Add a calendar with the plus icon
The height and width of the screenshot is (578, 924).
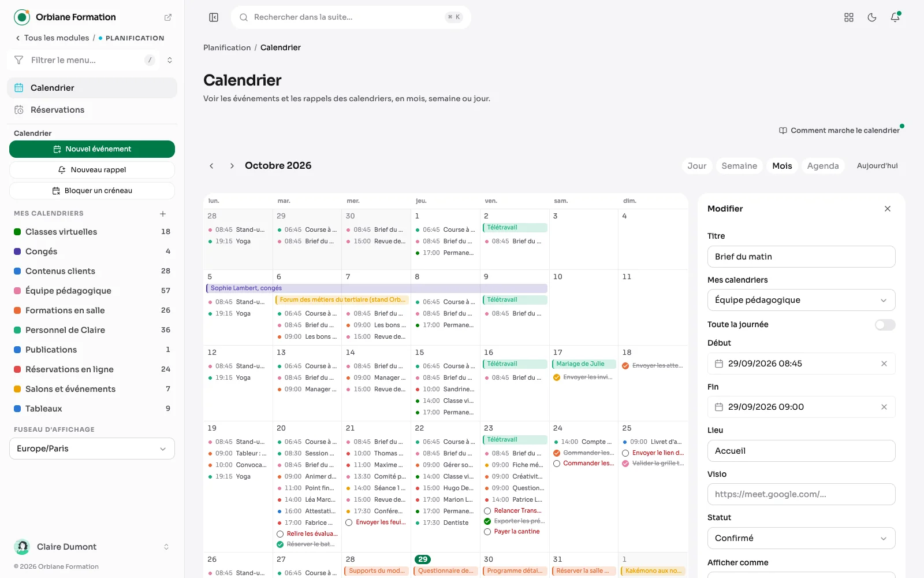click(x=163, y=214)
